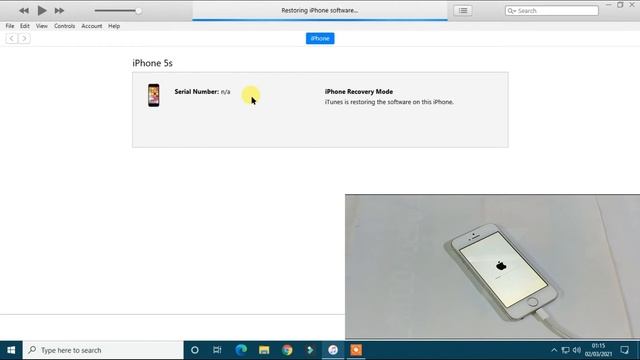Open the File menu

click(x=10, y=26)
